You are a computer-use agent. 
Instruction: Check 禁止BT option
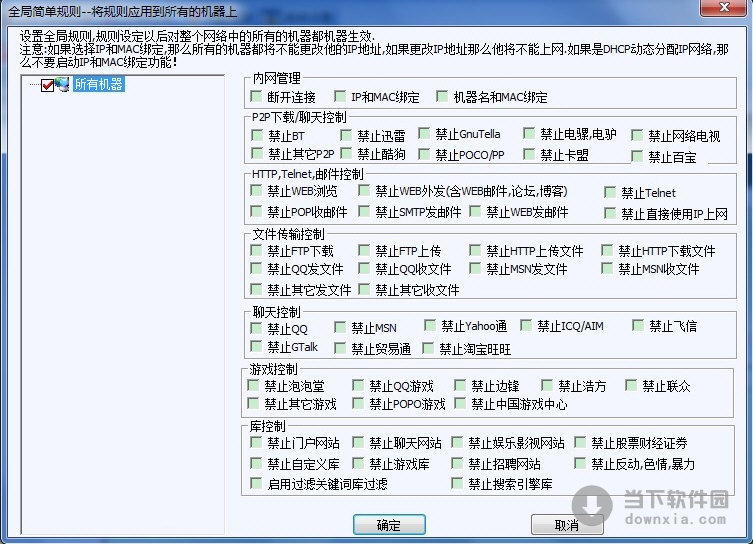[x=257, y=135]
